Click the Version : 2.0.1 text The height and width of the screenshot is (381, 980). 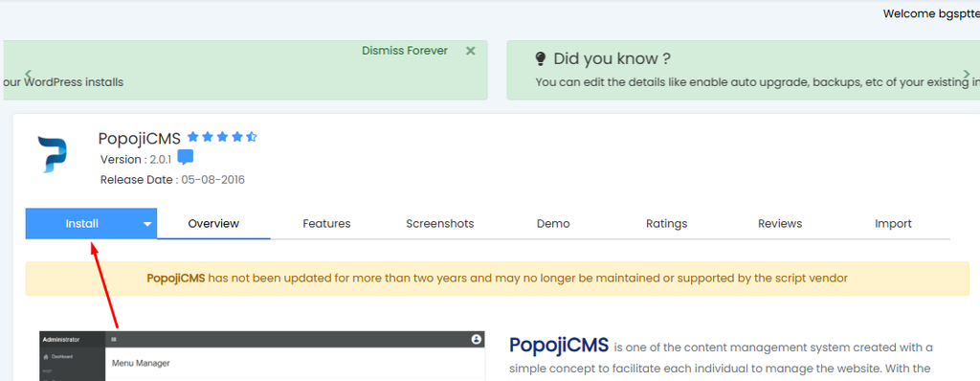(136, 159)
